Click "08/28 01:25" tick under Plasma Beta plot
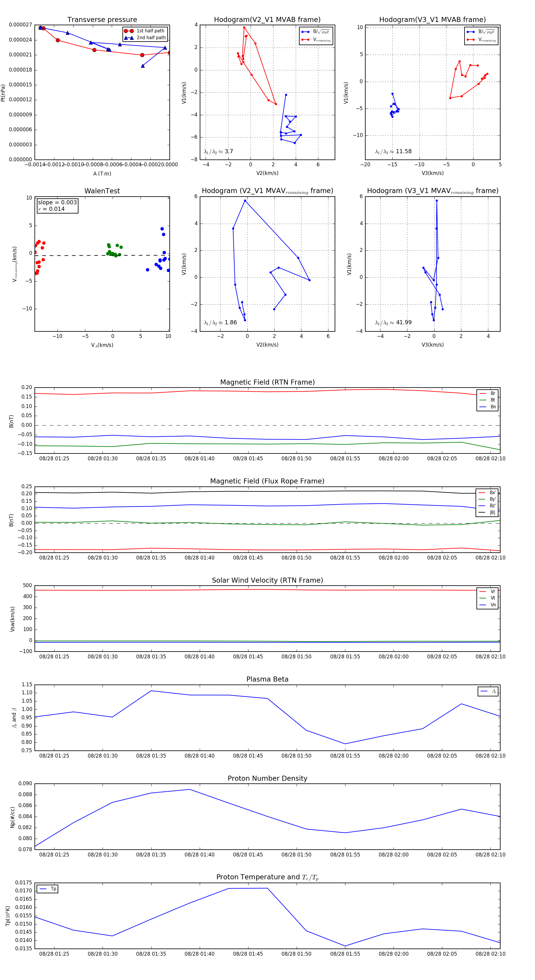The image size is (535, 980). pyautogui.click(x=54, y=755)
